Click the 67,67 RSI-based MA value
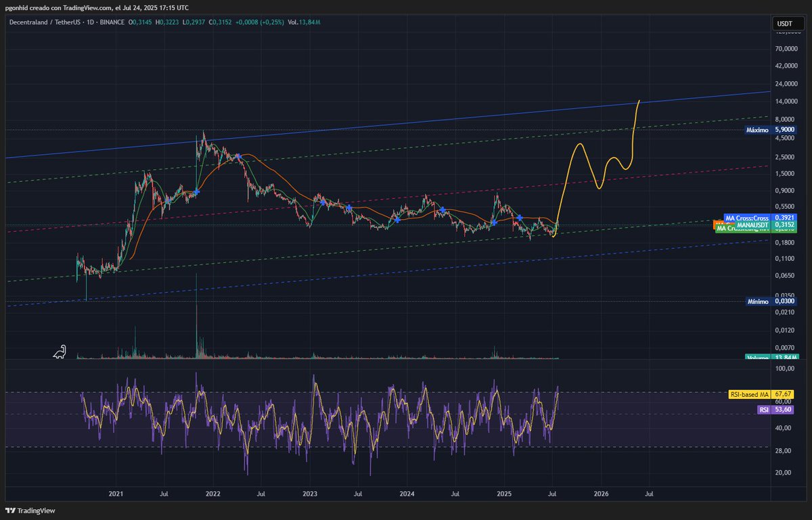This screenshot has width=812, height=520. 784,394
